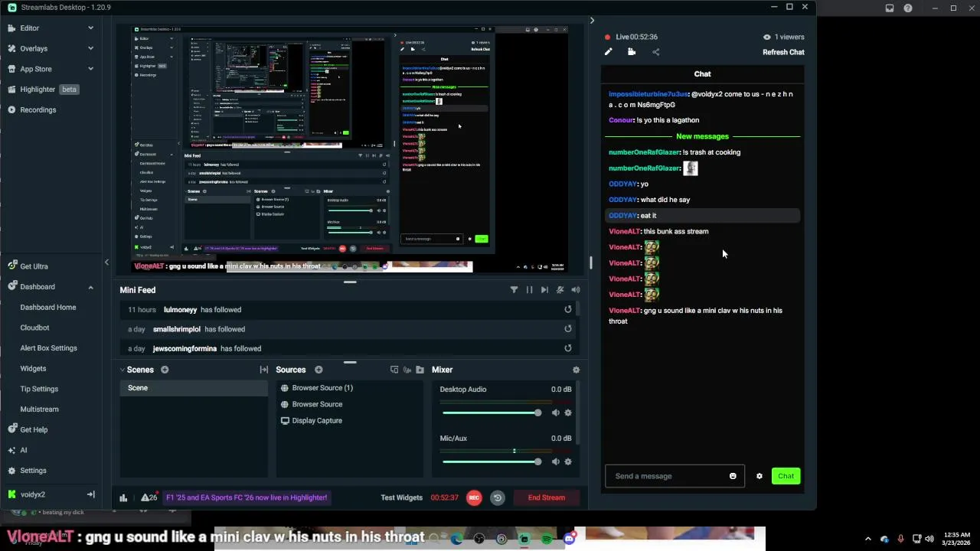
Task: Mute Desktop Audio
Action: tap(556, 413)
